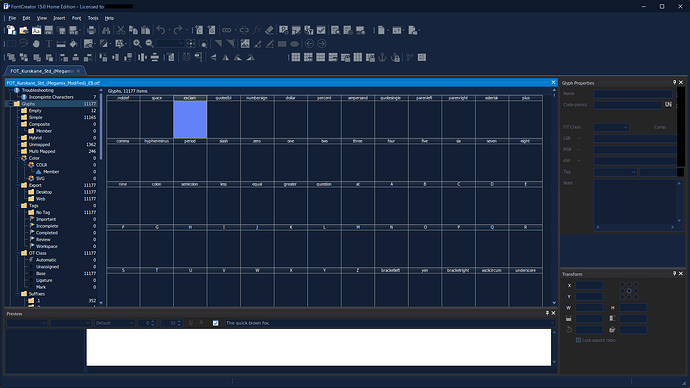Click the binoculars Find icon
690x388 pixels.
click(106, 30)
